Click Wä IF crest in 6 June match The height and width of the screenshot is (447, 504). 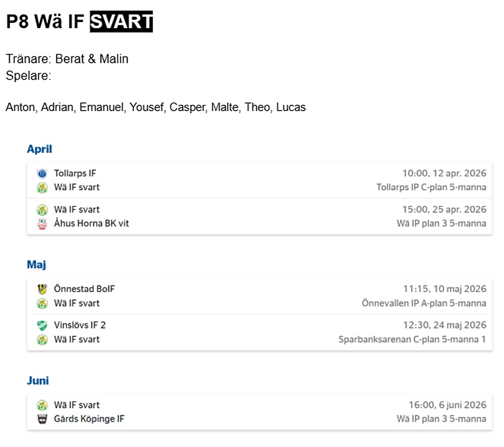42,405
